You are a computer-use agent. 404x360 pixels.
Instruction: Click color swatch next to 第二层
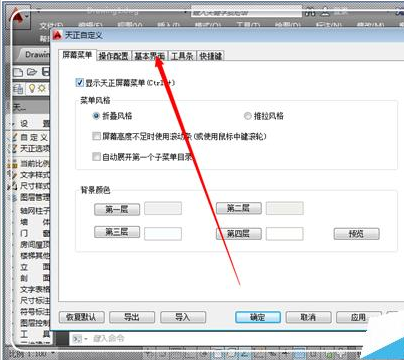tap(285, 208)
